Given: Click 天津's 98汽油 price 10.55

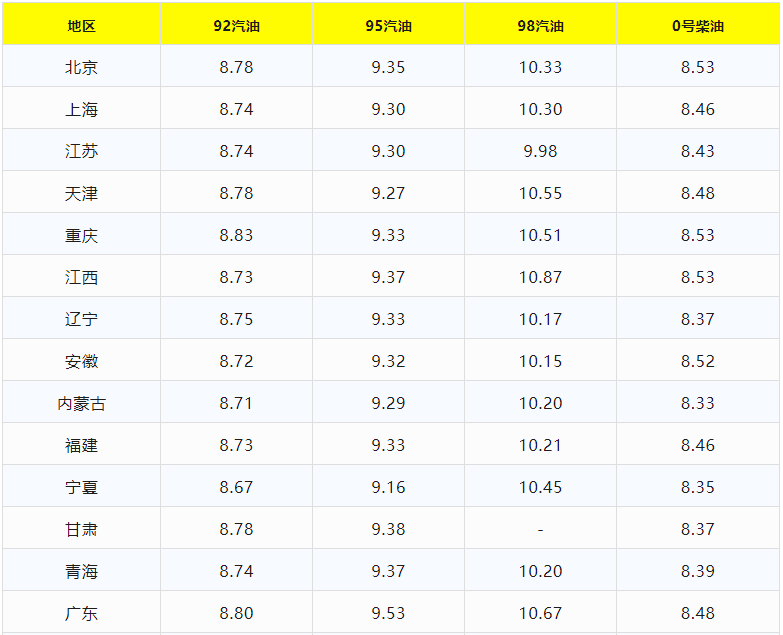Looking at the screenshot, I should [540, 193].
